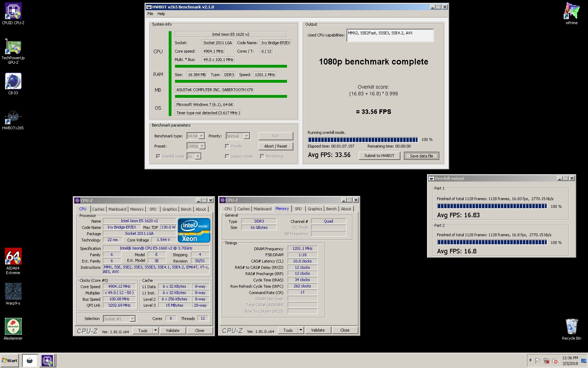
Task: Click Abort / Reset button
Action: tap(276, 146)
